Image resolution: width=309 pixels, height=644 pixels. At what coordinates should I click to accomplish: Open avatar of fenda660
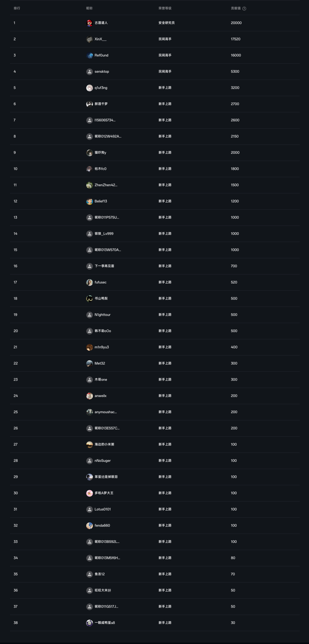pyautogui.click(x=90, y=525)
